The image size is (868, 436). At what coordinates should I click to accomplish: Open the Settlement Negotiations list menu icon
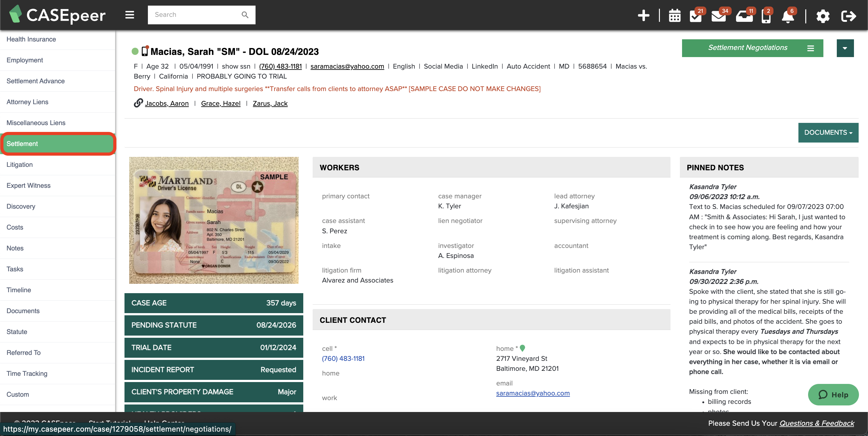(811, 48)
